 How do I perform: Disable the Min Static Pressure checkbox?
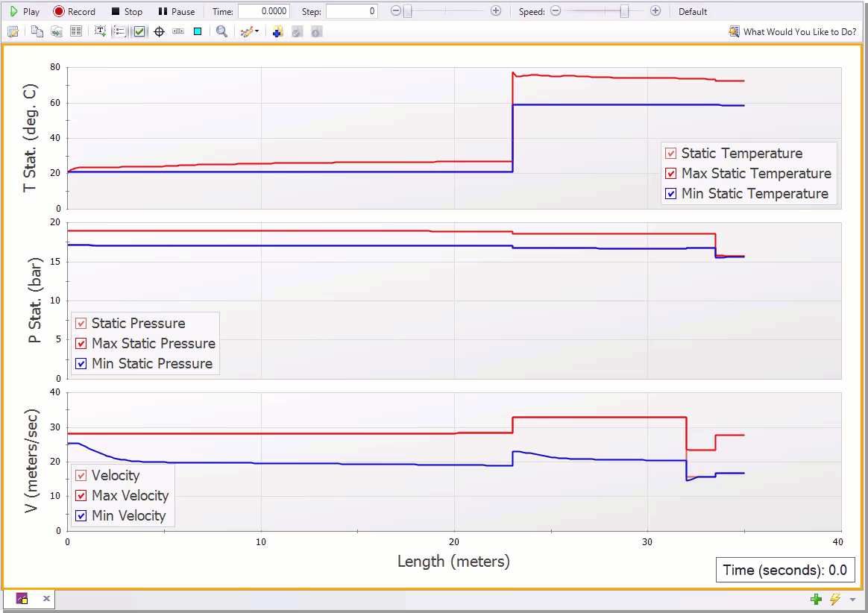pyautogui.click(x=82, y=364)
